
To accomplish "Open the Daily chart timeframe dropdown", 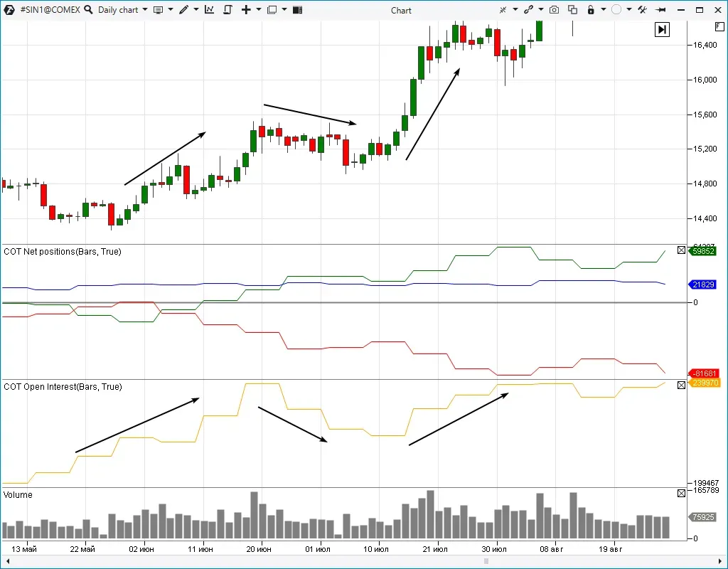I will coord(122,10).
